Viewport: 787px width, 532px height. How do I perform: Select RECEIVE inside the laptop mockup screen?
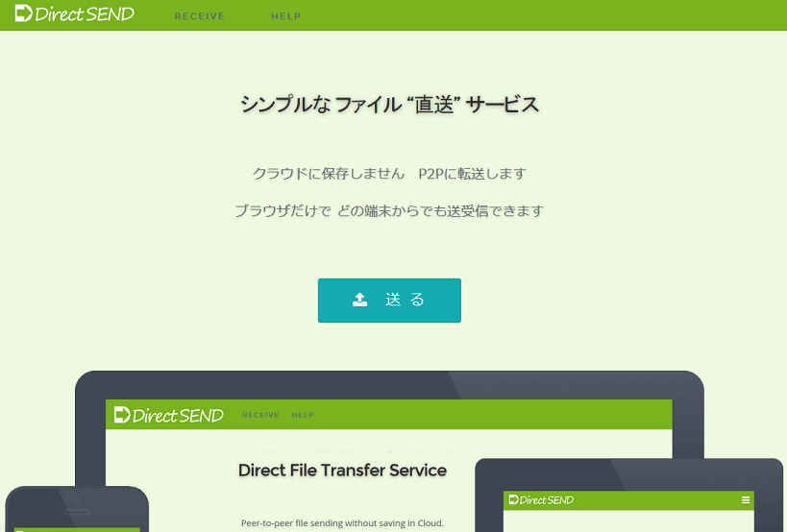(x=260, y=415)
